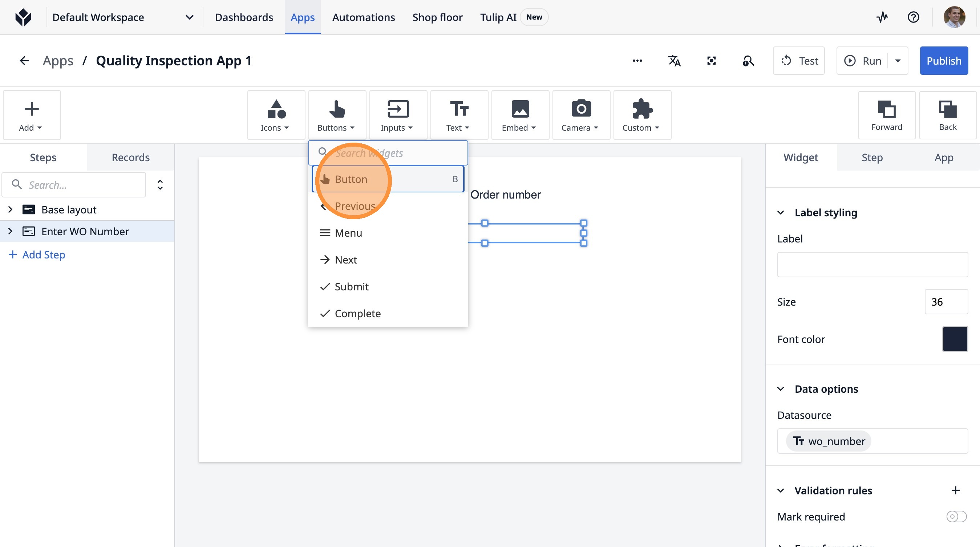Switch to the Records tab
980x547 pixels.
(x=130, y=158)
